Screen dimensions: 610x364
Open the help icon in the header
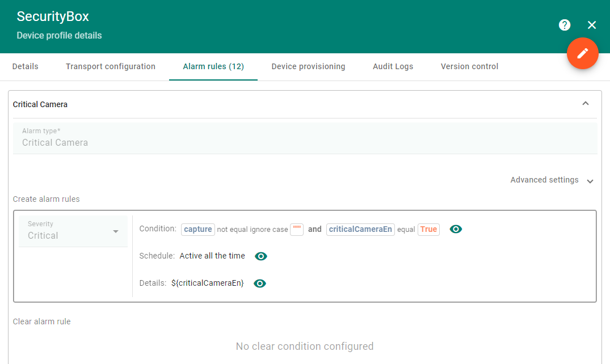click(x=564, y=25)
